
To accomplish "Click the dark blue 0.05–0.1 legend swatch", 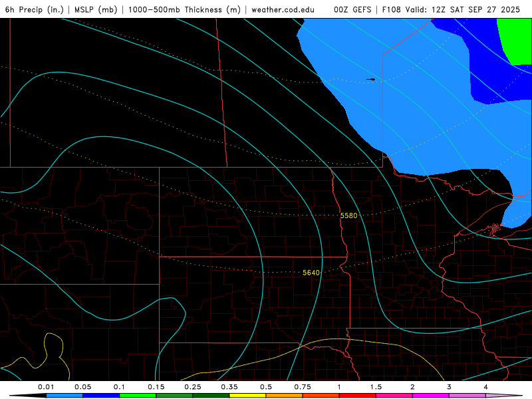I will click(101, 396).
